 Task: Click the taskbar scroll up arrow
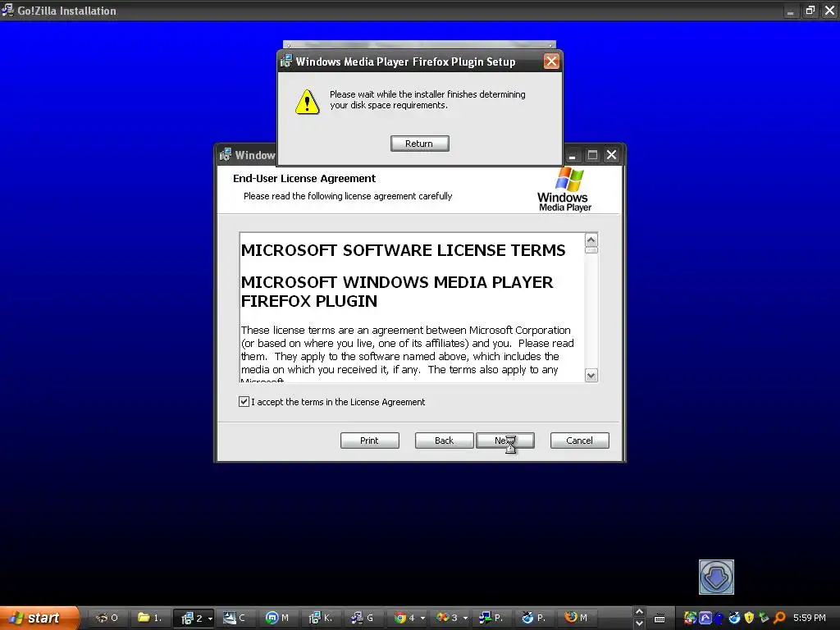(639, 612)
